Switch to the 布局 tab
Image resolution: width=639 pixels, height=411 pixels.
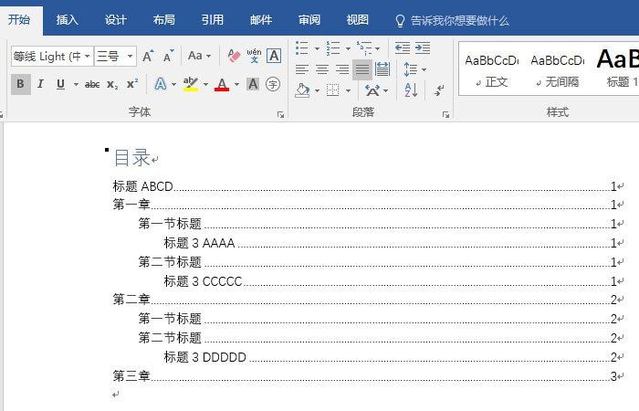(x=164, y=20)
